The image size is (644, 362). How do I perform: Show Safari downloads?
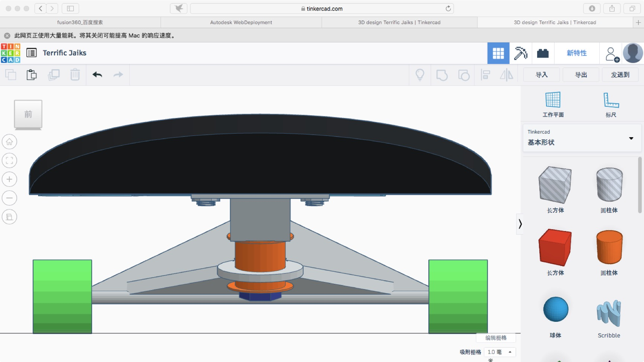(592, 9)
